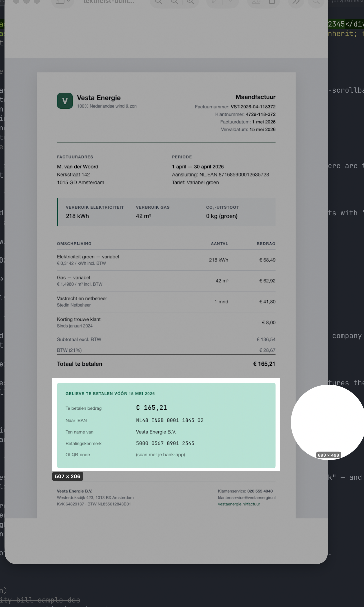Click the first magnifier zoom-out icon
This screenshot has height=607, width=364.
tap(158, 2)
